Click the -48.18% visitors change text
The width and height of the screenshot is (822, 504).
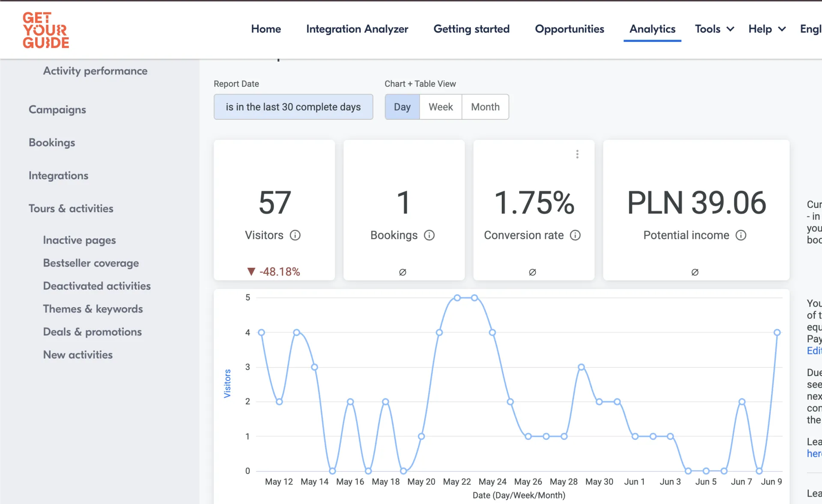280,272
